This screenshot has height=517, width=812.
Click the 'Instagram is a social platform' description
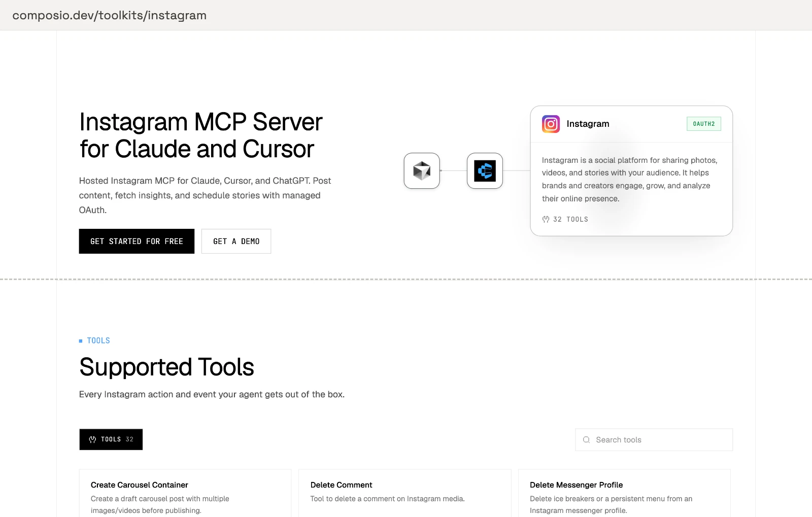pyautogui.click(x=629, y=179)
